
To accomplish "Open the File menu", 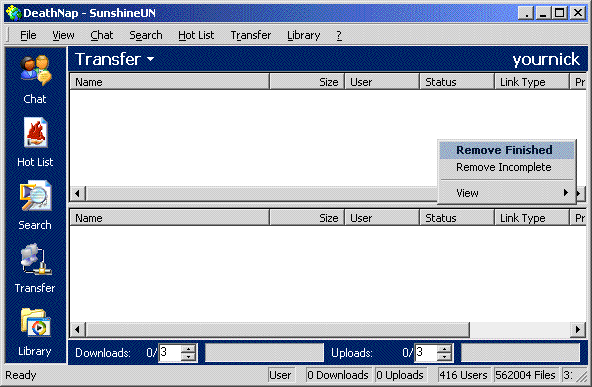I will point(28,35).
